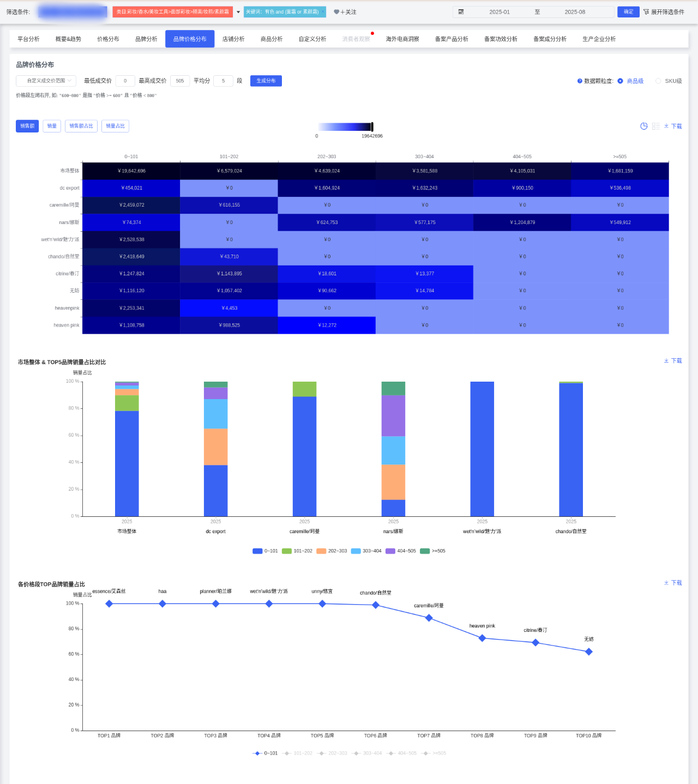Open the 店铺分析 tab
The image size is (698, 784).
233,39
